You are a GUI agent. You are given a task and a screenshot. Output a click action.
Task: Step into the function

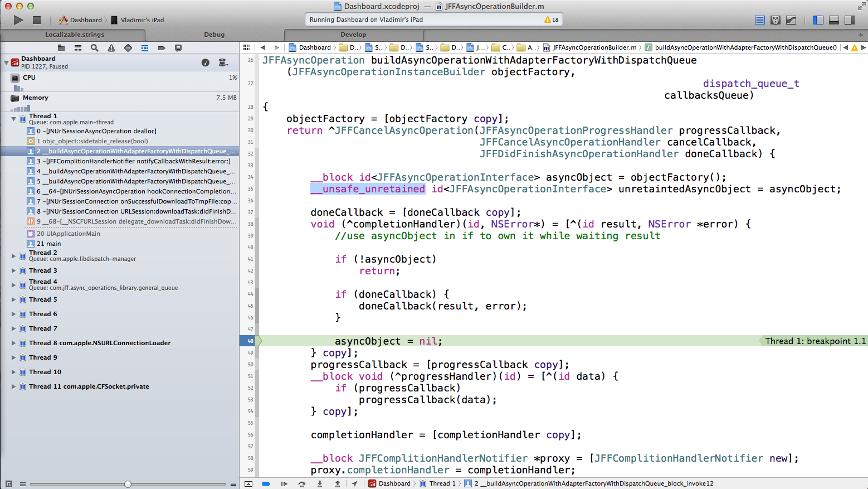(x=320, y=483)
